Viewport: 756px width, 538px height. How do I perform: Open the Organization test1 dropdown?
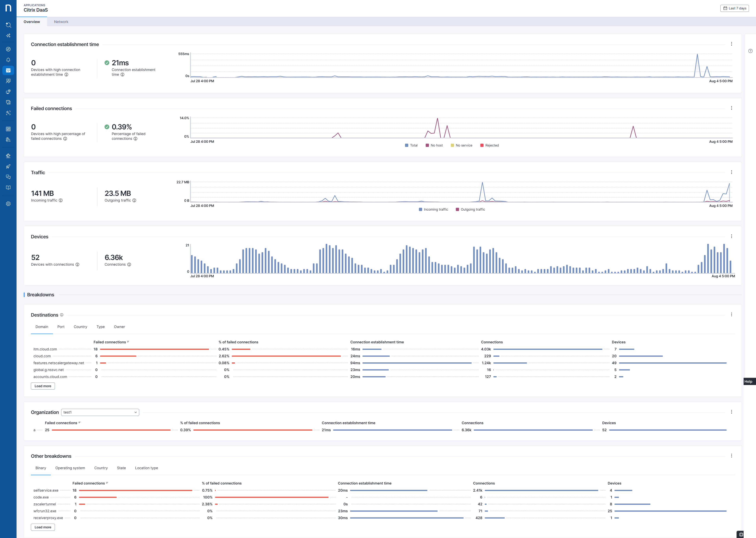pyautogui.click(x=100, y=412)
